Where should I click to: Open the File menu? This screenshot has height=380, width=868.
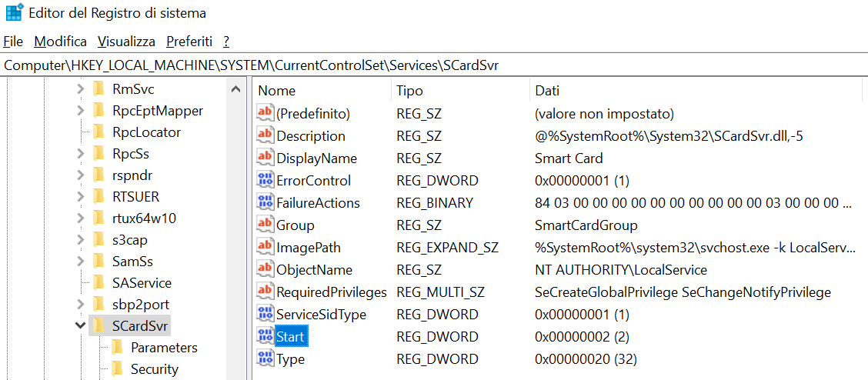tap(13, 42)
